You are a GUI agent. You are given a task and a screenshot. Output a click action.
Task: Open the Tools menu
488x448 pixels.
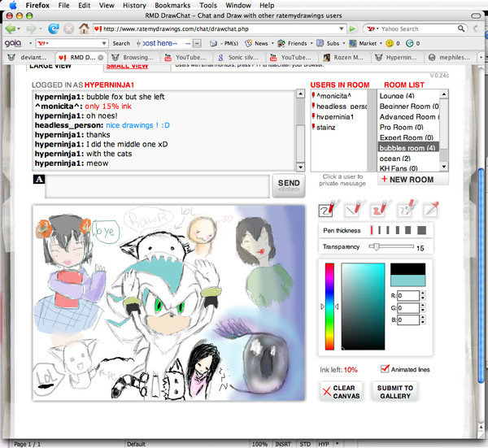pos(208,6)
